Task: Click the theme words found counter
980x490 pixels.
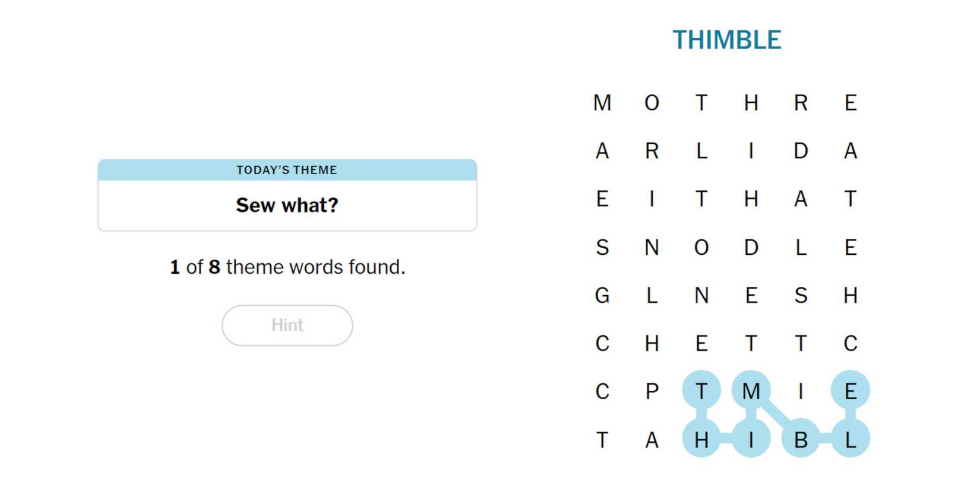Action: [x=287, y=267]
